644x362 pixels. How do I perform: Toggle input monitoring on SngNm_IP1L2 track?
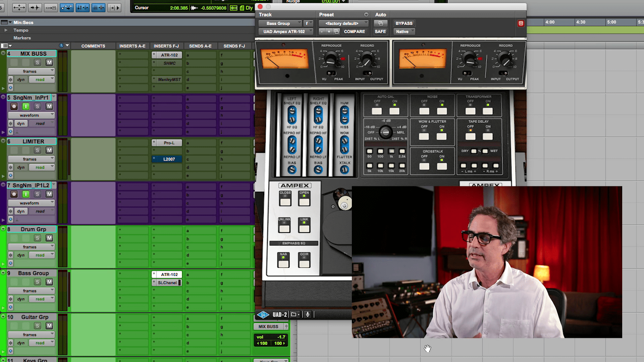26,194
